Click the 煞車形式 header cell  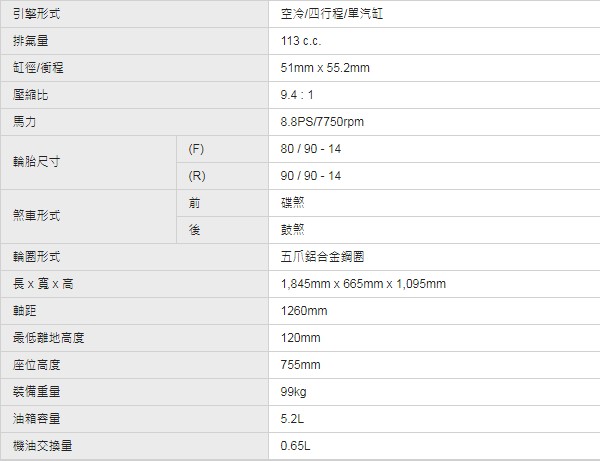pyautogui.click(x=88, y=216)
